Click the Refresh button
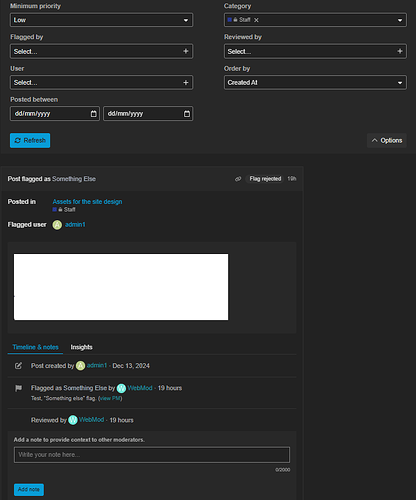The width and height of the screenshot is (416, 500). [x=30, y=140]
